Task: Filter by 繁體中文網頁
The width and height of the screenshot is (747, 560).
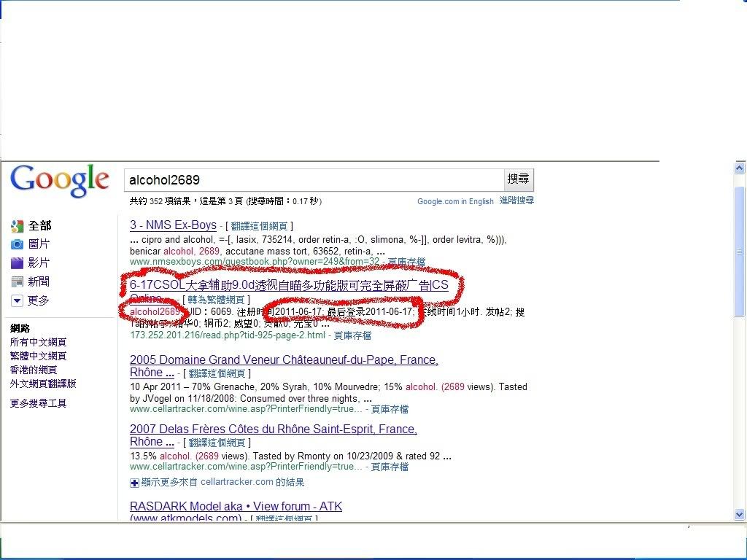Action: (38, 356)
